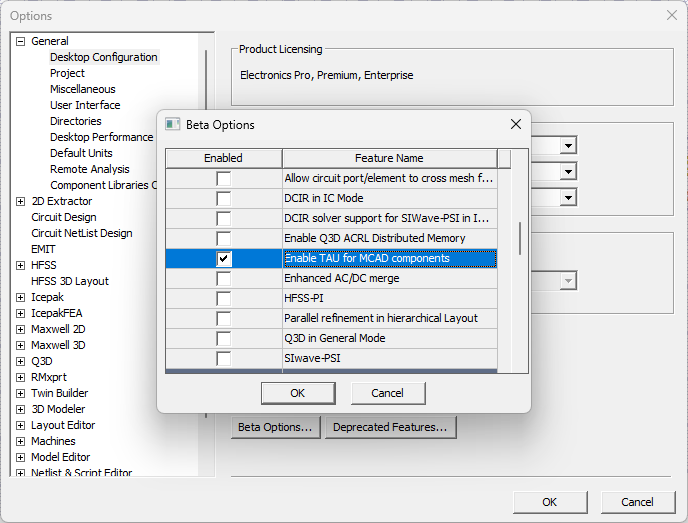Collapse the General tree node
The width and height of the screenshot is (688, 523).
(20, 41)
